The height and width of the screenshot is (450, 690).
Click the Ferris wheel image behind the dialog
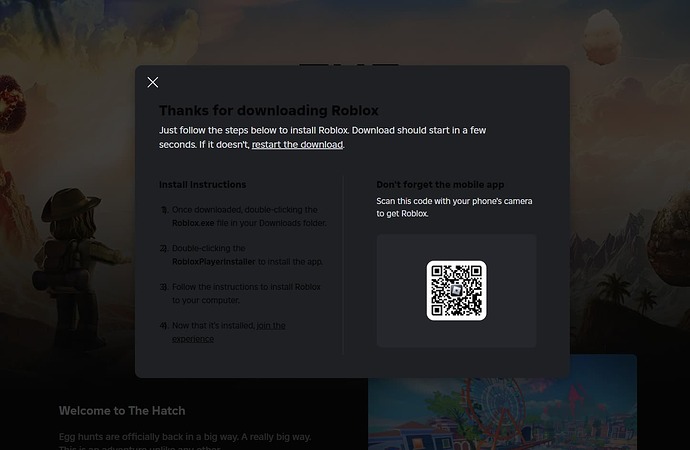click(502, 413)
